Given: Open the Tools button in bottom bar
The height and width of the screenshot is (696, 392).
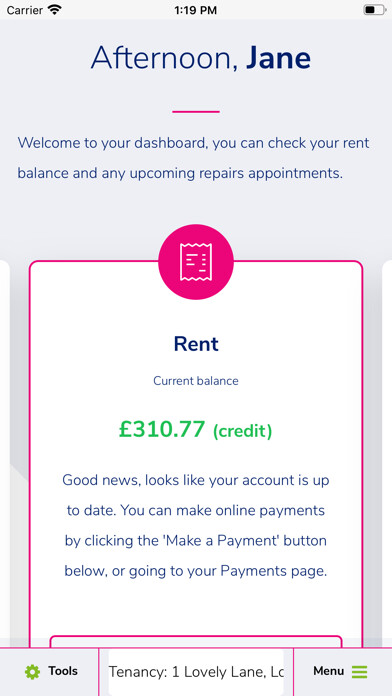Looking at the screenshot, I should coord(49,672).
